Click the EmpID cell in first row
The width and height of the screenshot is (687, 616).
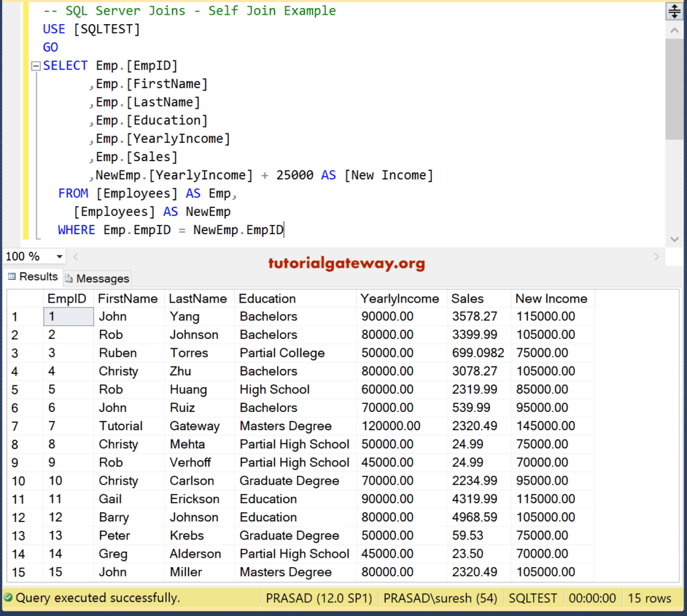pos(68,317)
